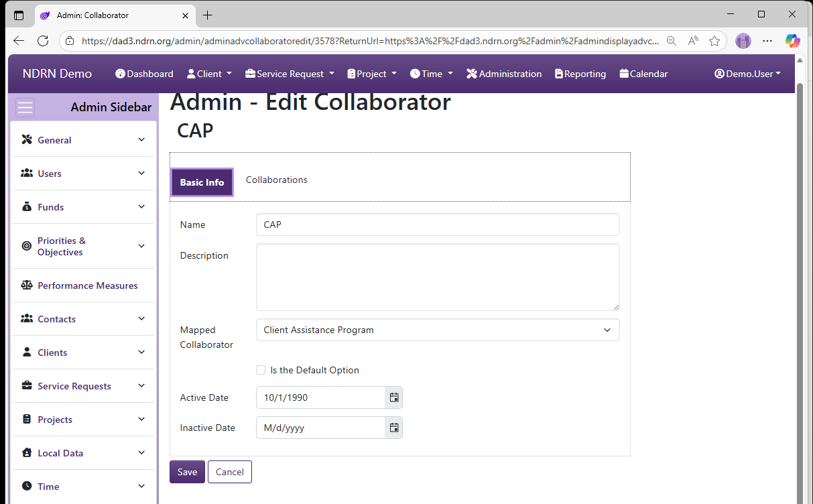This screenshot has width=813, height=504.
Task: Click the Read aloud icon in address bar
Action: [x=693, y=41]
